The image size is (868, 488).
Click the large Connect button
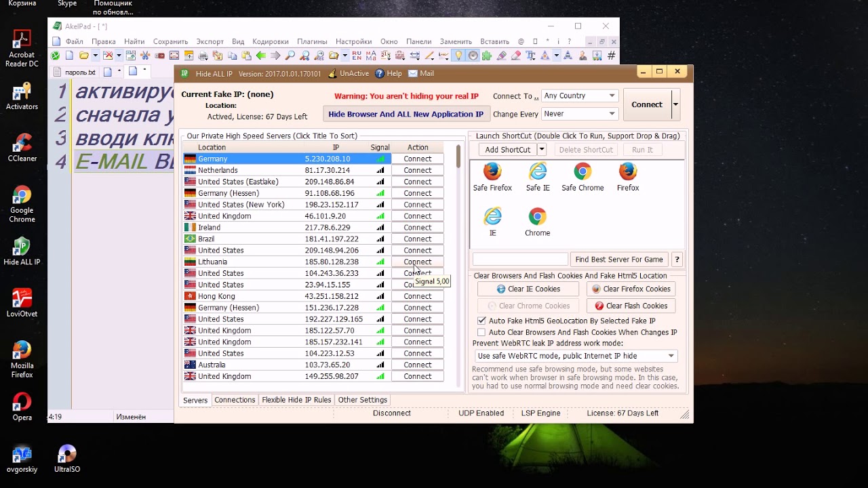647,104
